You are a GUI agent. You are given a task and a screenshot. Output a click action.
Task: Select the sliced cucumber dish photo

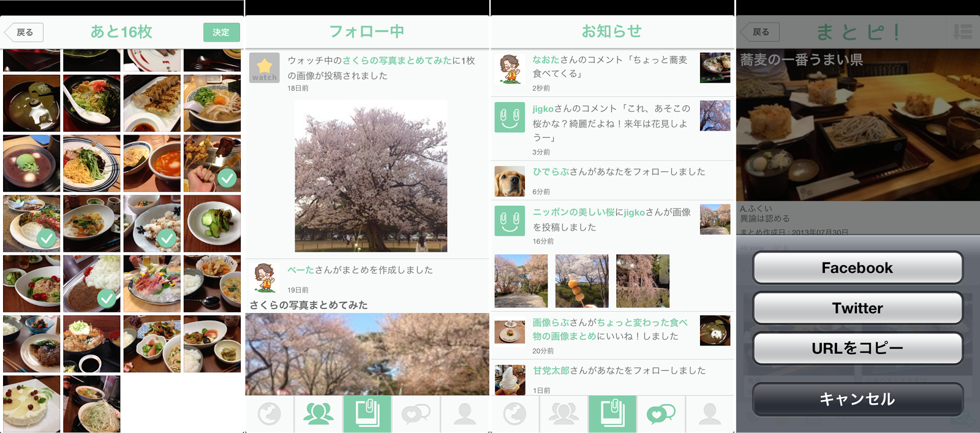click(212, 224)
